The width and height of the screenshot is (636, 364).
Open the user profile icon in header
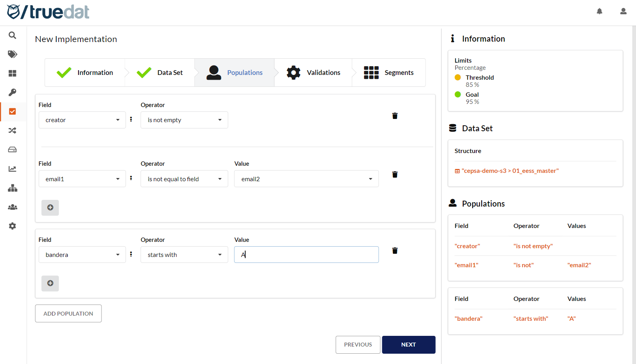tap(623, 11)
